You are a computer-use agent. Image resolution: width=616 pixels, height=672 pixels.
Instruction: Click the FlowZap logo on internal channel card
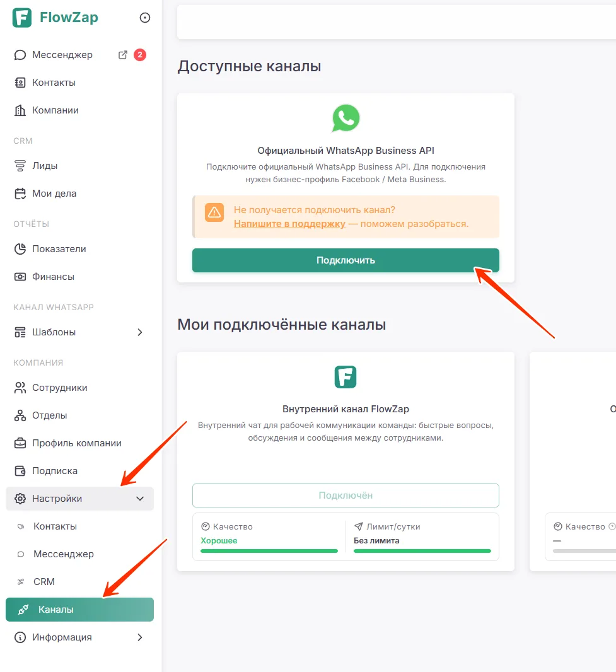pos(346,377)
